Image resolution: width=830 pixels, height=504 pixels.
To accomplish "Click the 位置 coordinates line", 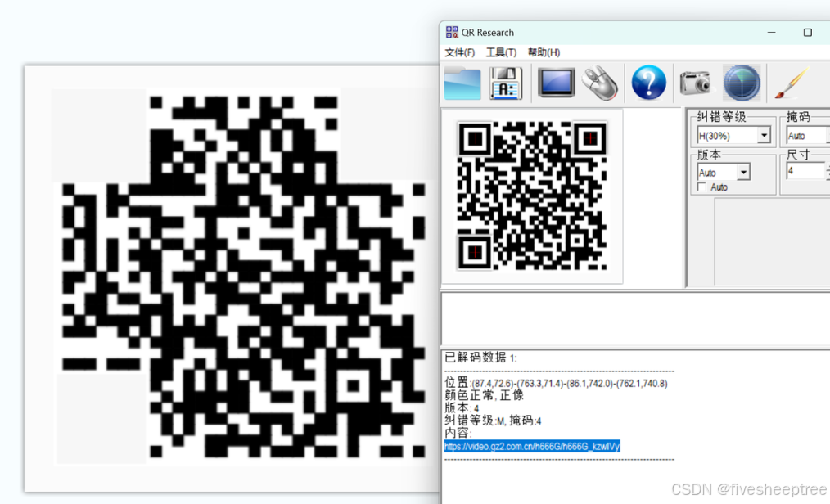I will (x=556, y=383).
